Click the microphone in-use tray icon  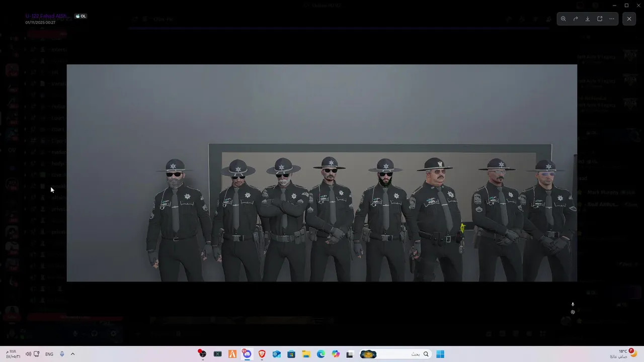pos(62,354)
